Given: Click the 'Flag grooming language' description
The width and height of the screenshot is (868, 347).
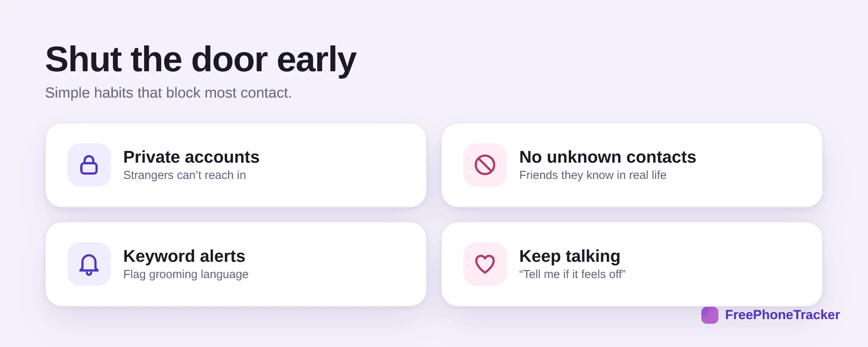Looking at the screenshot, I should point(186,274).
